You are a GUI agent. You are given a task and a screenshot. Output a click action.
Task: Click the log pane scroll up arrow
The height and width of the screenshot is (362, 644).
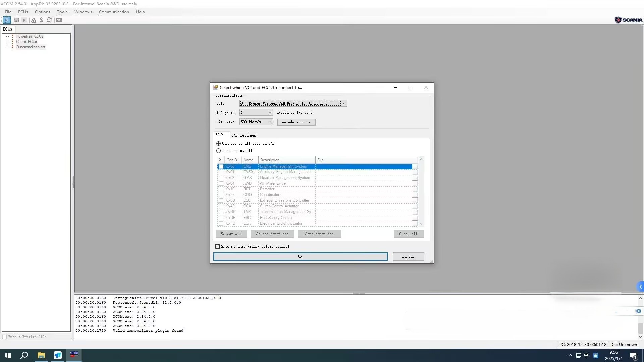pyautogui.click(x=640, y=298)
